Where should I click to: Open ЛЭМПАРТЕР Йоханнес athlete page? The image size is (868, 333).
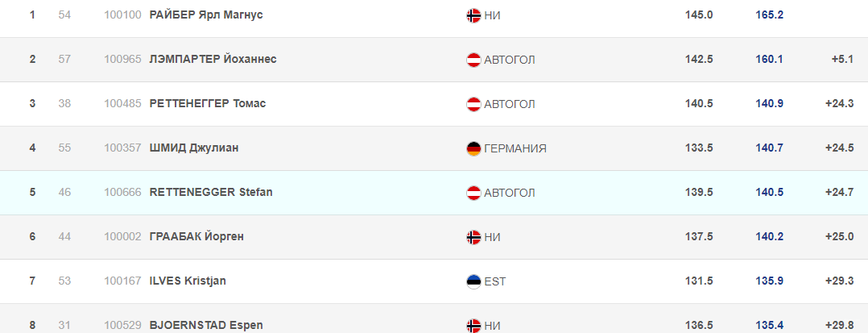pyautogui.click(x=213, y=60)
